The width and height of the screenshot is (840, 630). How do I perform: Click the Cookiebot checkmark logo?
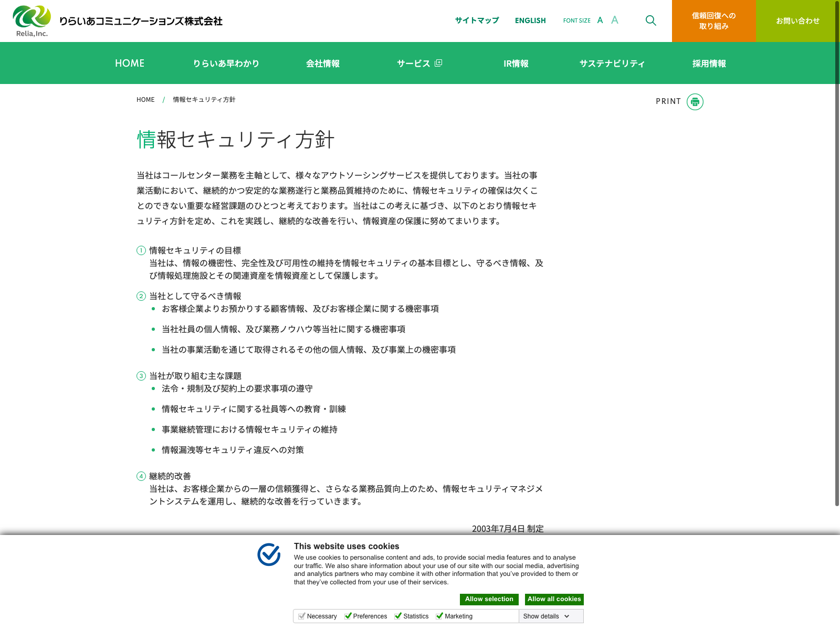point(269,554)
